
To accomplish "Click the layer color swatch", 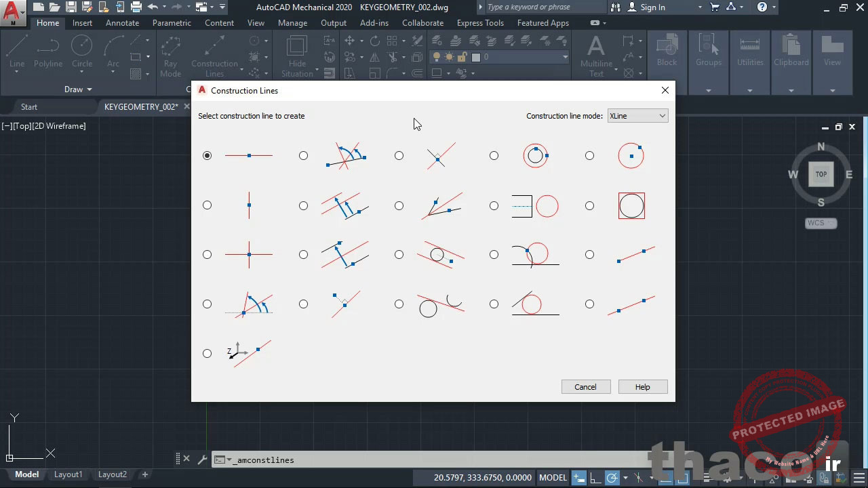I will (476, 58).
